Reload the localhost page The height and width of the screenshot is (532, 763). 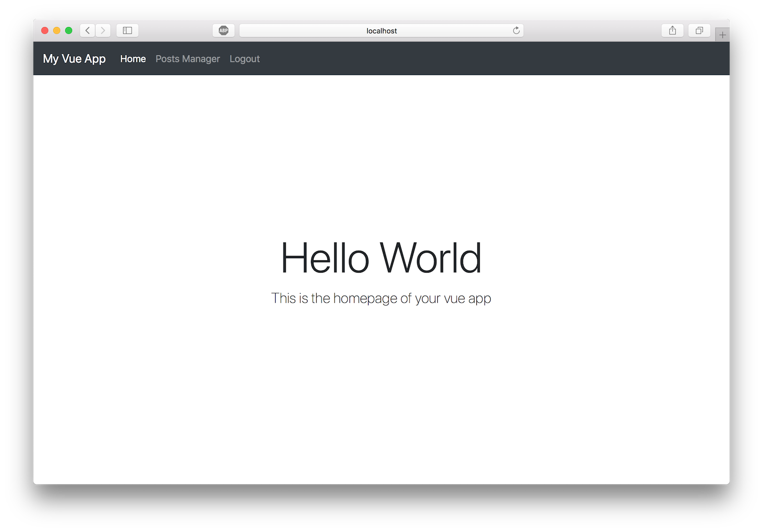coord(516,31)
